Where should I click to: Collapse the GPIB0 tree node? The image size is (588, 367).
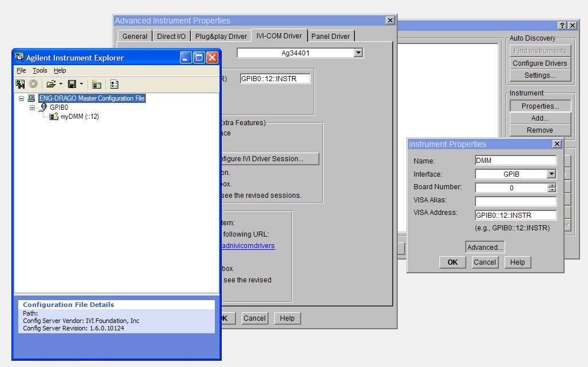click(x=32, y=107)
